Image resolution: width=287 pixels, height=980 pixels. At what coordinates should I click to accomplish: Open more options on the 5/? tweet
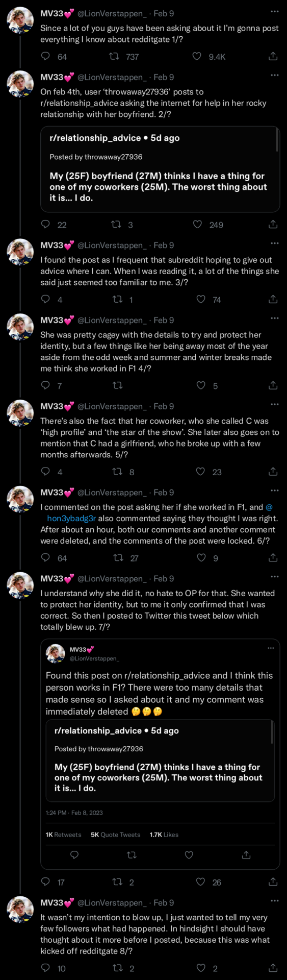click(x=275, y=404)
